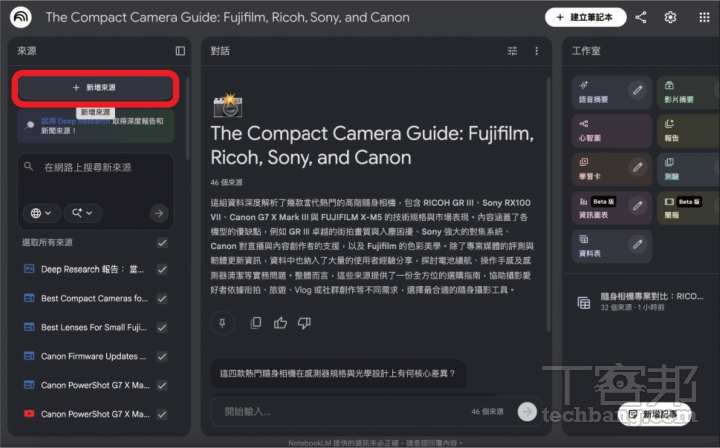Copy the summary using the copy icon
Viewport: 720px width, 448px height.
[x=256, y=323]
